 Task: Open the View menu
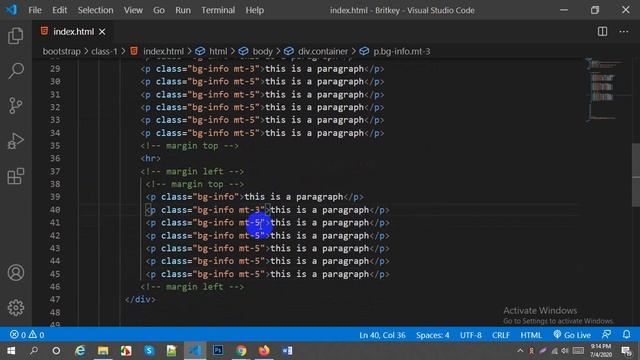pos(133,10)
